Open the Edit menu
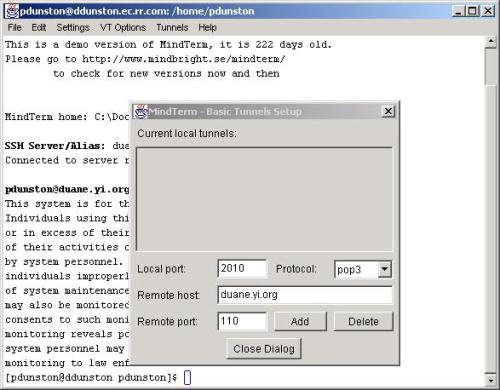The image size is (500, 390). click(x=39, y=27)
